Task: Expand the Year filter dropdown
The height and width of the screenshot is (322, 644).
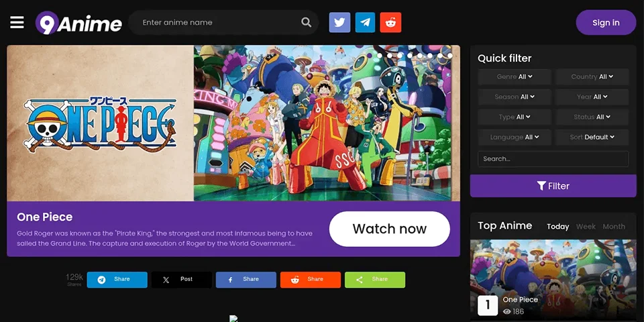Action: coord(592,97)
